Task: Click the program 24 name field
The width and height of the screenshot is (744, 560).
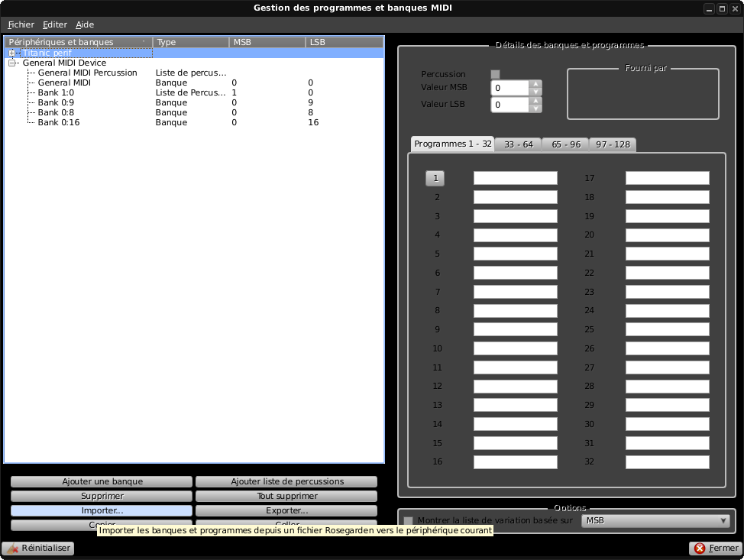Action: coord(667,310)
